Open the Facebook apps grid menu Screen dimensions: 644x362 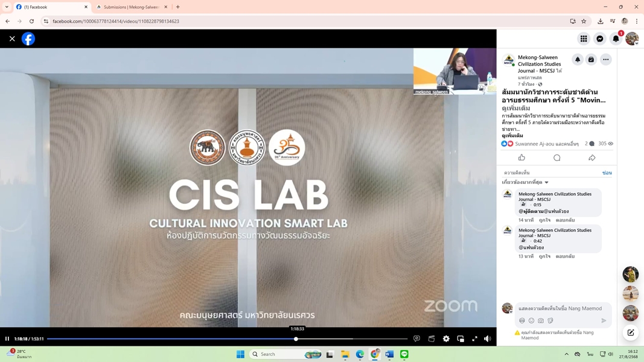(x=583, y=39)
